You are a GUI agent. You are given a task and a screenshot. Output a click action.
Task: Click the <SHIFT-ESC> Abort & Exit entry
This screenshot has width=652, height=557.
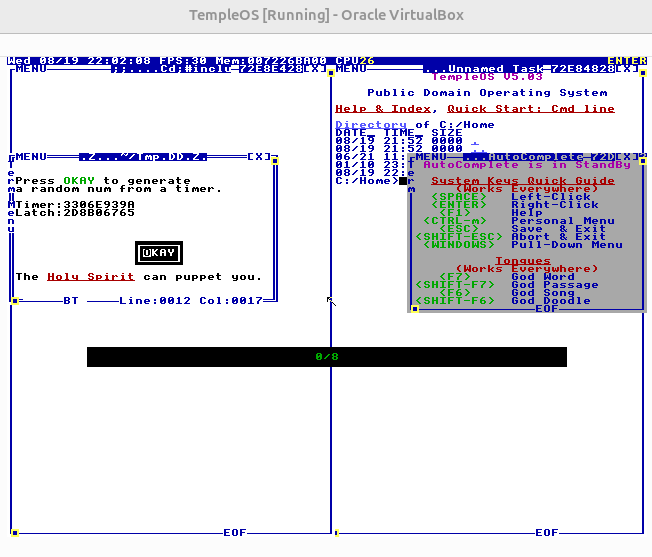pyautogui.click(x=511, y=237)
